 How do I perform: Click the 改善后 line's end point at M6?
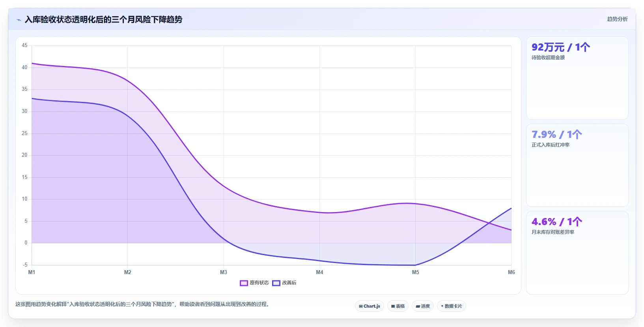coord(511,208)
